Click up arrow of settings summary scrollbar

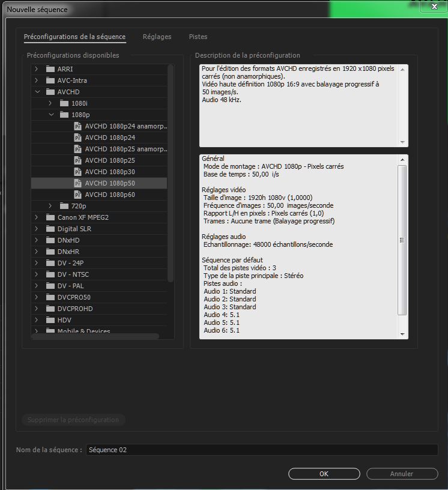402,160
